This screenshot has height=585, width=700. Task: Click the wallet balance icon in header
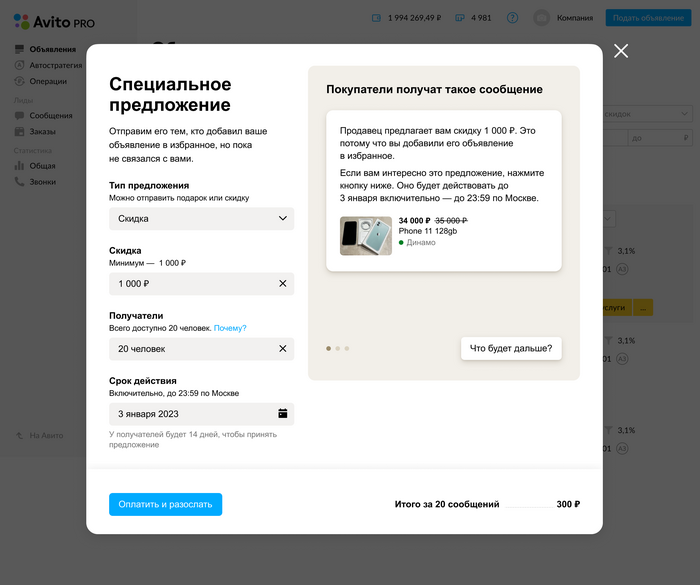pyautogui.click(x=376, y=18)
